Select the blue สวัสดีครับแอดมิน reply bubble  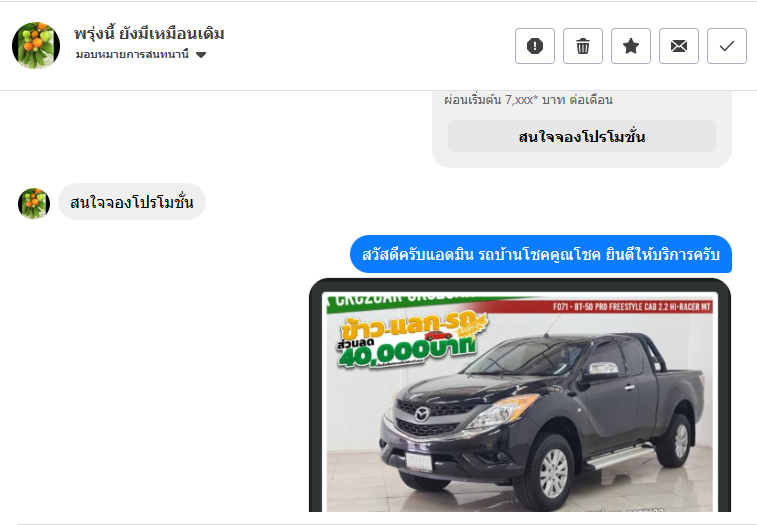pos(541,254)
